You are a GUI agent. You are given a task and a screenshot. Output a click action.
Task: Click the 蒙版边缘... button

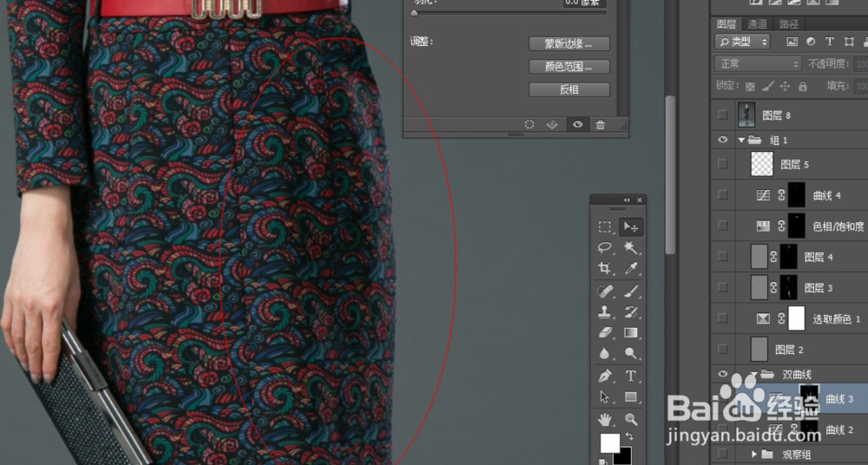pos(569,43)
